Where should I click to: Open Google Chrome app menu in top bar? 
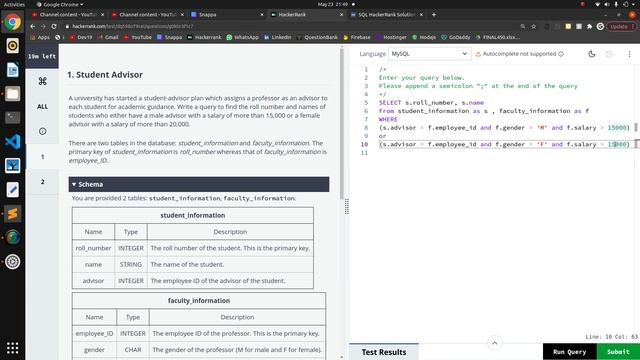coord(60,4)
